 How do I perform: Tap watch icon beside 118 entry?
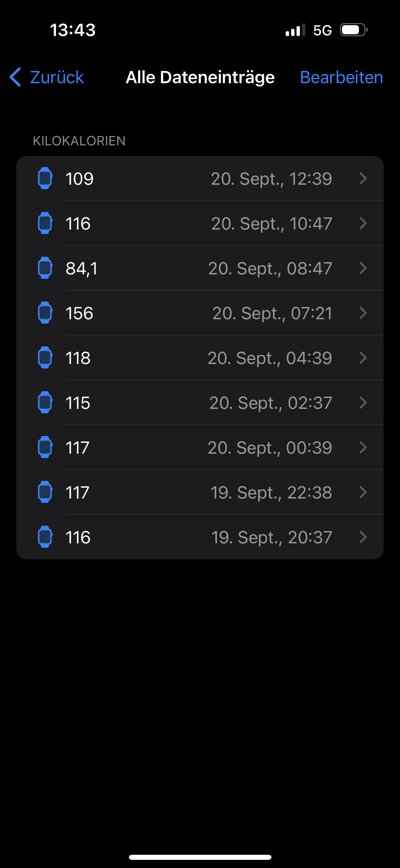(45, 358)
